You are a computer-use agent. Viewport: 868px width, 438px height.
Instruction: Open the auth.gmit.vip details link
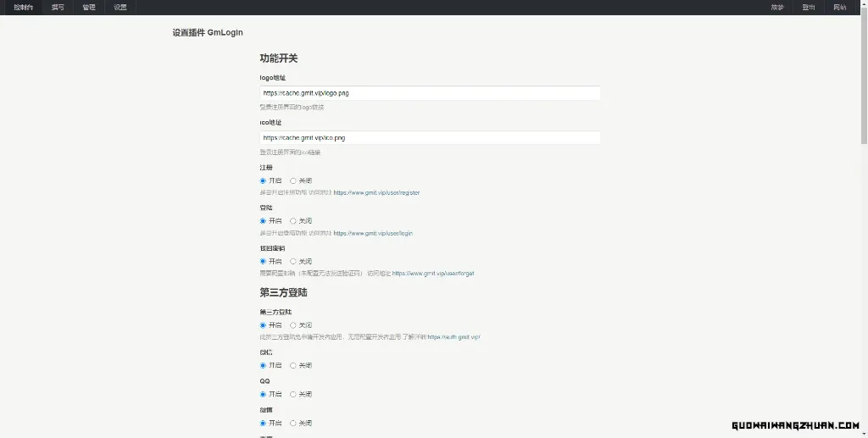tap(454, 337)
